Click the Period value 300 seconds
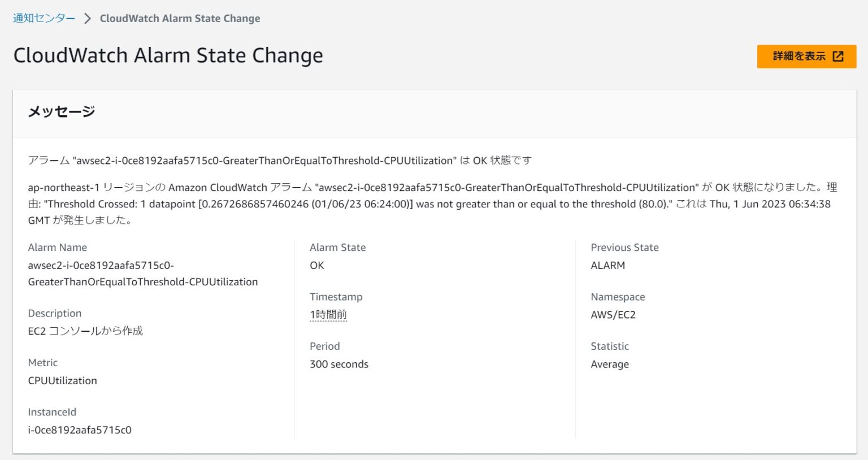The image size is (868, 460). point(338,364)
